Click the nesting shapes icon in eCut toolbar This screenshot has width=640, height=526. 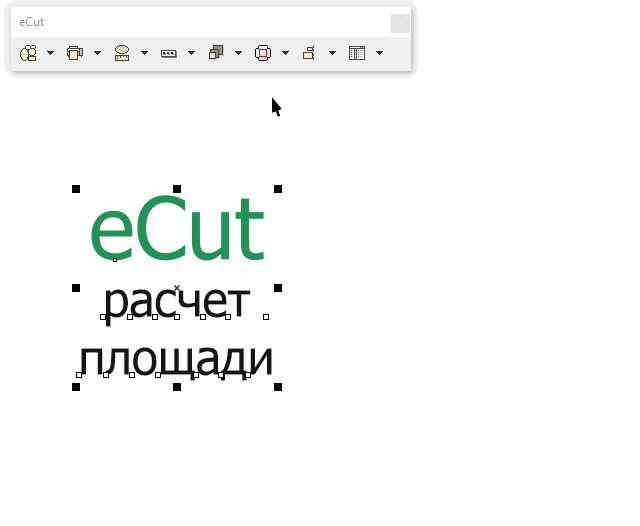pos(29,53)
